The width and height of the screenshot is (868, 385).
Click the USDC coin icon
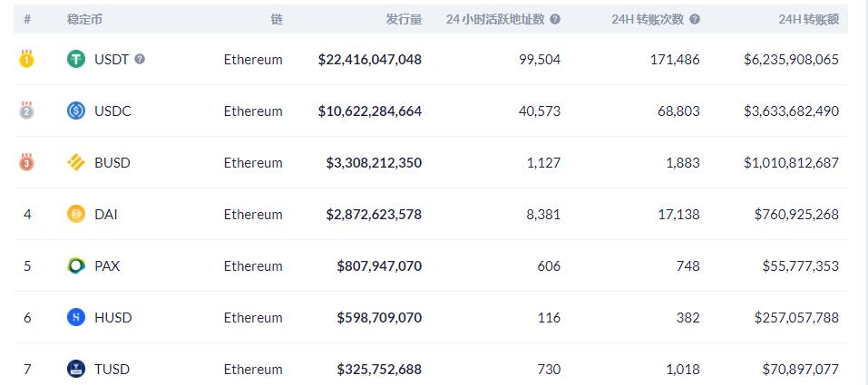pos(76,111)
